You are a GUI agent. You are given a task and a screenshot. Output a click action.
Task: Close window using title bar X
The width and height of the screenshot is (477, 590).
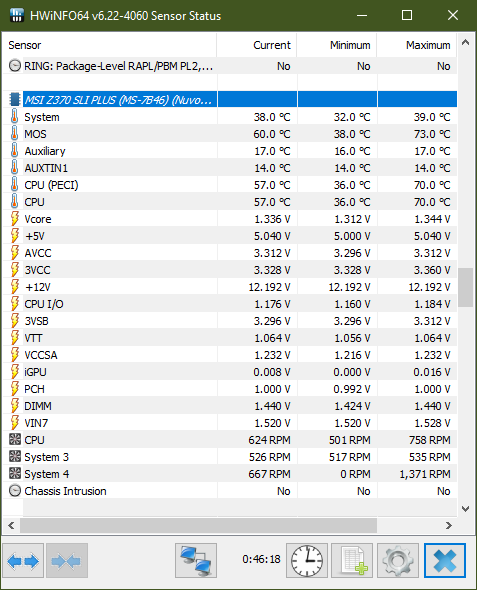click(453, 15)
